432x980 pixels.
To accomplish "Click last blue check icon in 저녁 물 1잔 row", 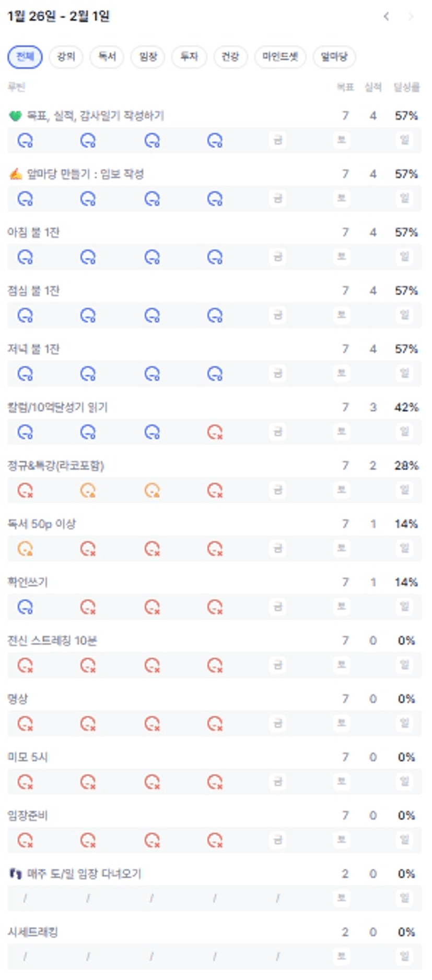I will tap(215, 374).
